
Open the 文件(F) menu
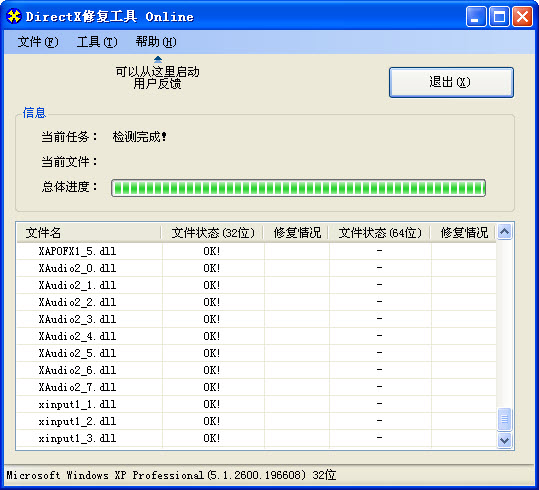click(38, 42)
